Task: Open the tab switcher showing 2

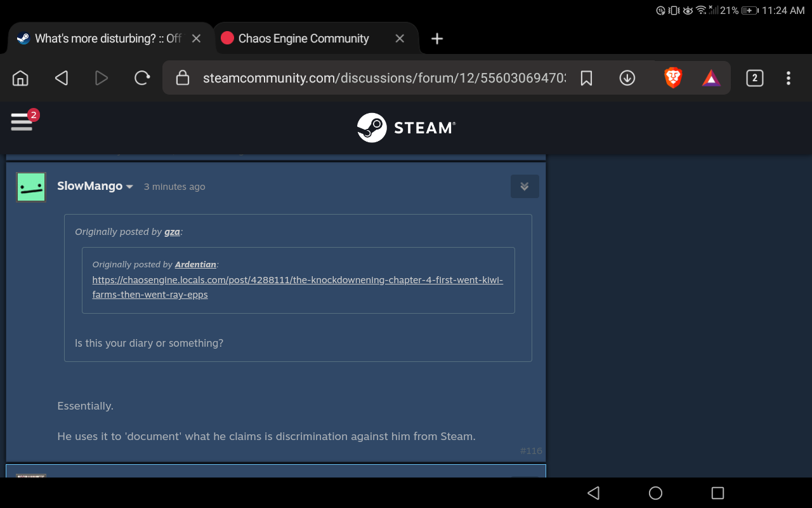Action: pyautogui.click(x=754, y=78)
